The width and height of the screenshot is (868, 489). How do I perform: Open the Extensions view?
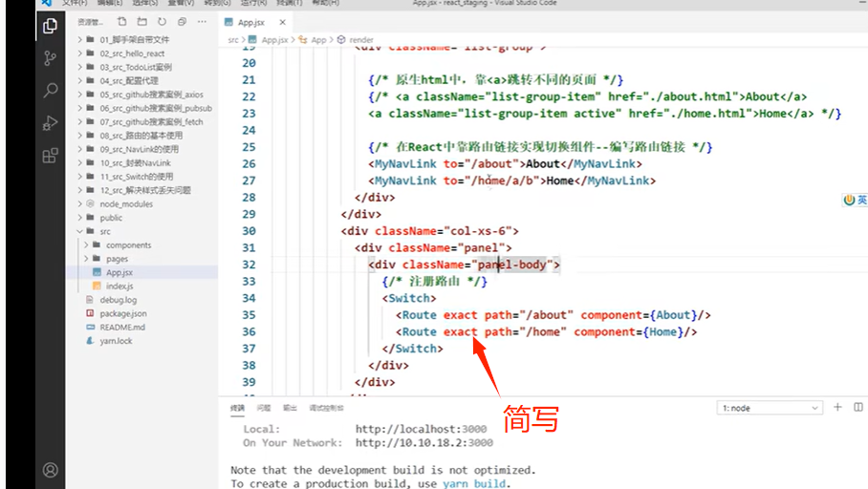click(x=50, y=156)
